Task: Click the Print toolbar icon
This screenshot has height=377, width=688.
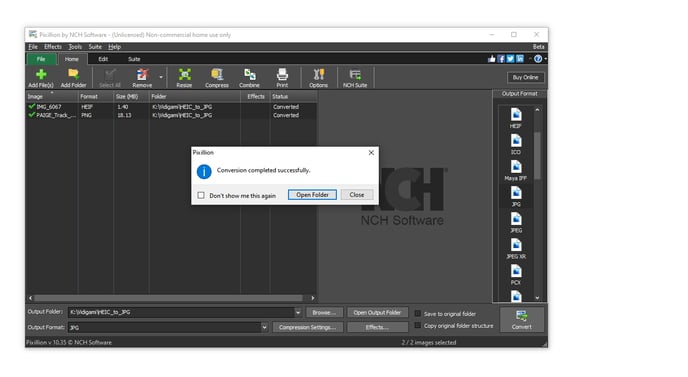Action: (x=282, y=78)
